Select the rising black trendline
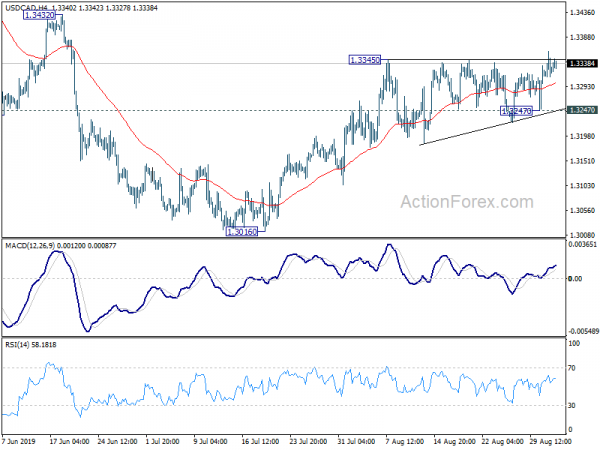 [492, 127]
